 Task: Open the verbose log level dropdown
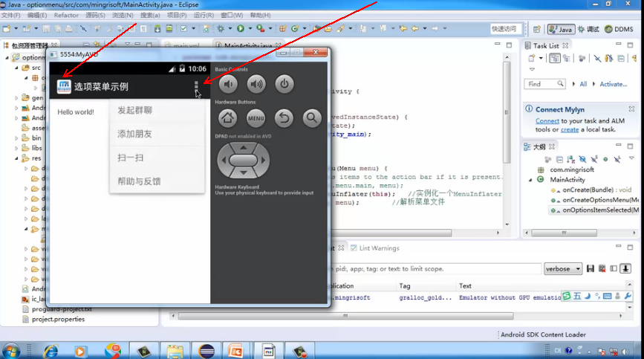[563, 268]
